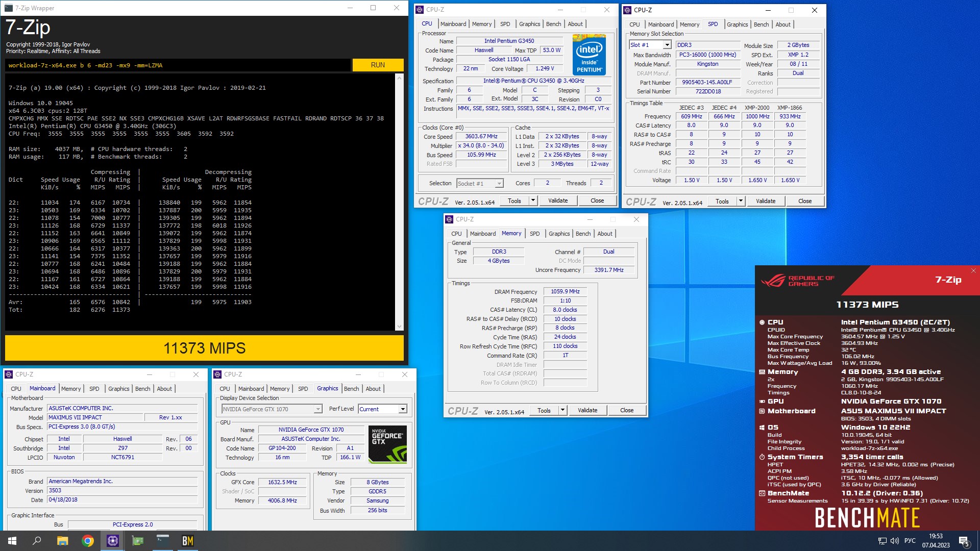
Task: Click the OS section icon in BenchMate panel
Action: click(762, 428)
